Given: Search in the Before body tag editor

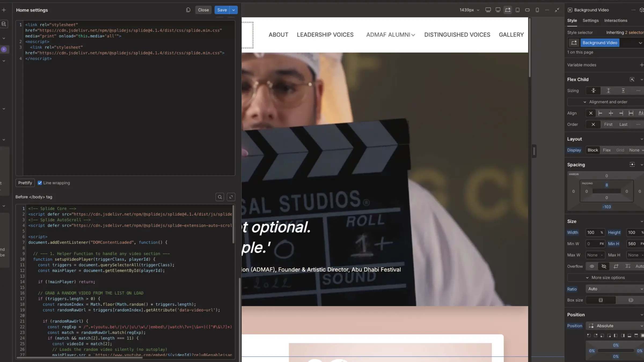Looking at the screenshot, I should (220, 197).
